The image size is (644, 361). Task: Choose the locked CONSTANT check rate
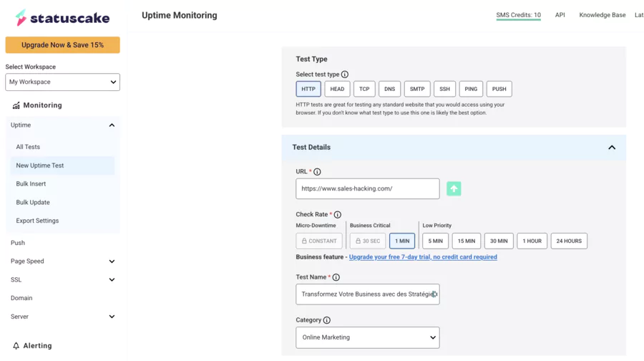click(319, 241)
